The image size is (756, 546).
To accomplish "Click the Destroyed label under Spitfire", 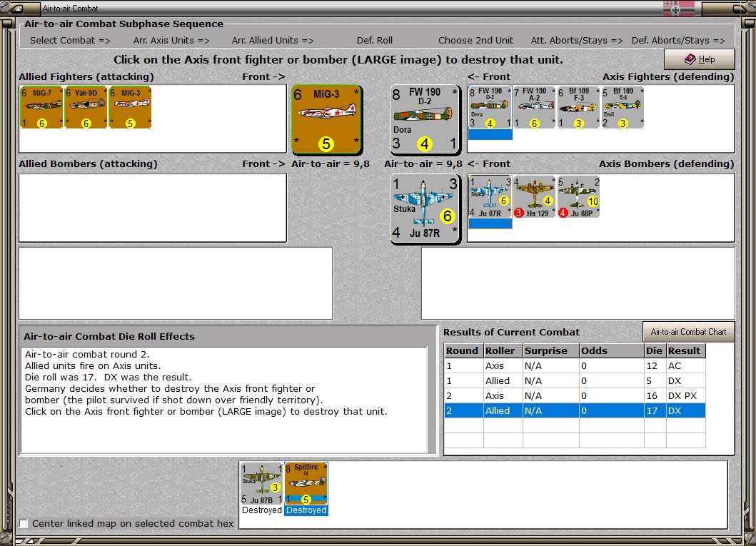I will pos(306,510).
